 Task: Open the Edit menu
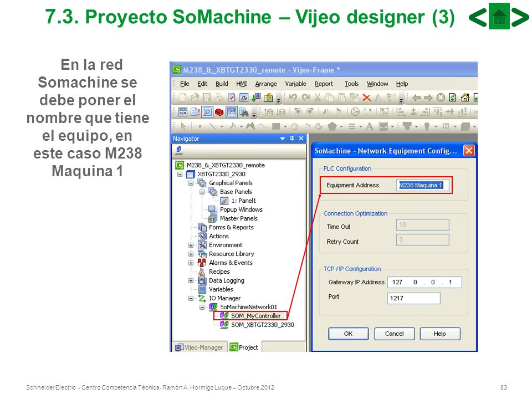point(202,84)
